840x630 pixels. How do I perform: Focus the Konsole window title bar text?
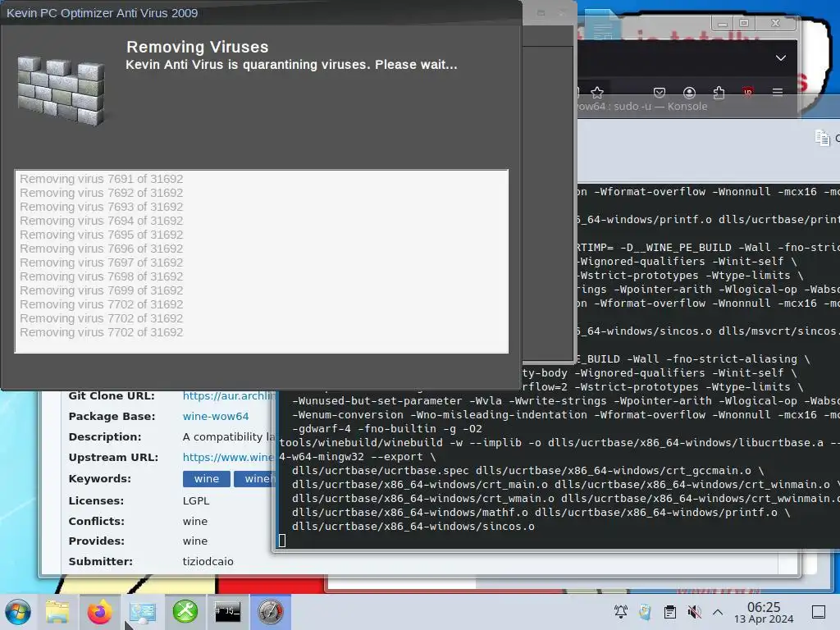641,106
